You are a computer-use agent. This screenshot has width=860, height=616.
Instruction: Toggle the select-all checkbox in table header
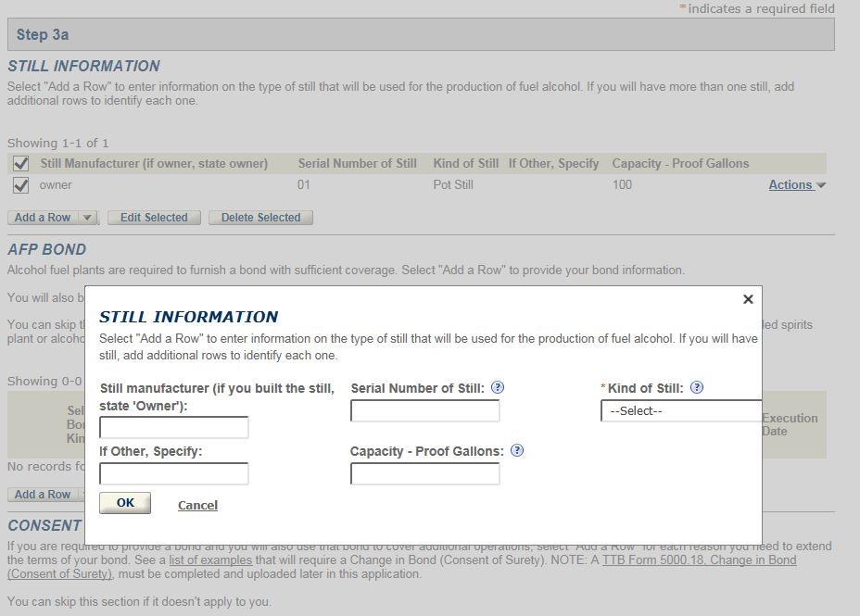pos(20,164)
